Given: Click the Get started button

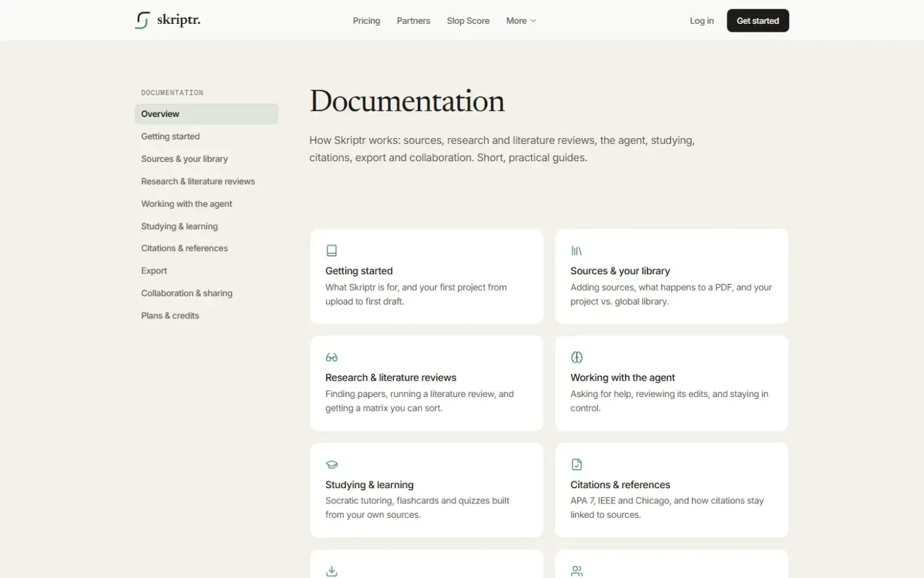Looking at the screenshot, I should click(x=758, y=20).
